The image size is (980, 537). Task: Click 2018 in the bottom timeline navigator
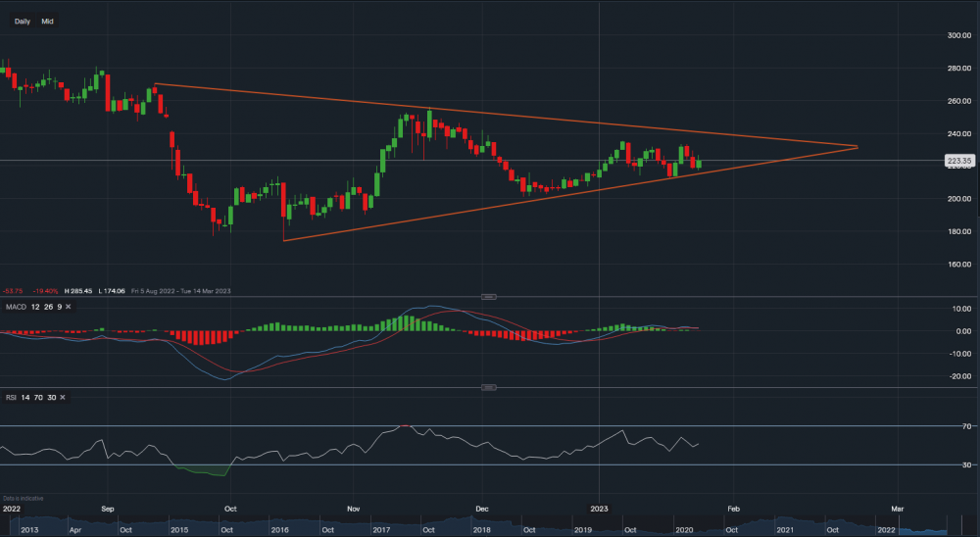[481, 529]
